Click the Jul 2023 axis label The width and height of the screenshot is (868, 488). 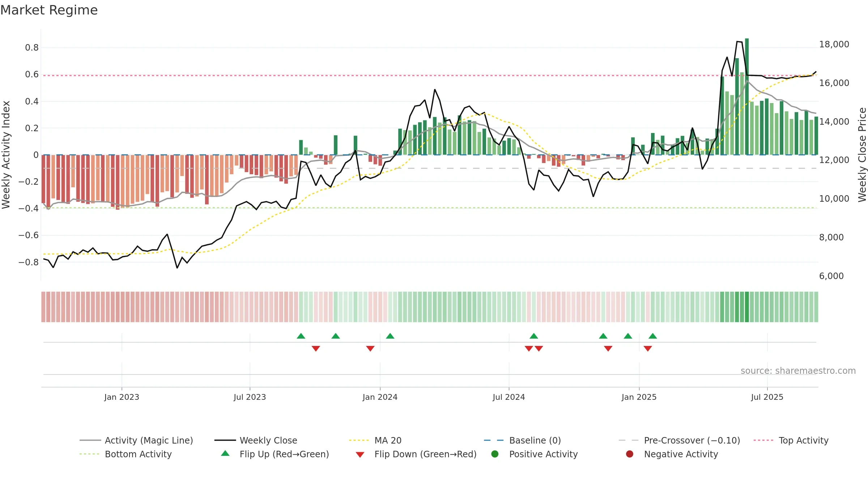[x=250, y=397]
